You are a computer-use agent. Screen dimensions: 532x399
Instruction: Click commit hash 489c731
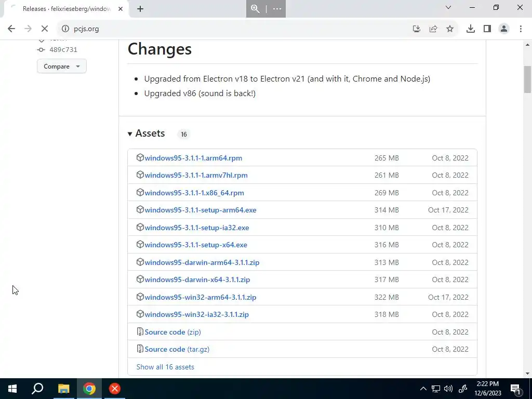point(63,49)
